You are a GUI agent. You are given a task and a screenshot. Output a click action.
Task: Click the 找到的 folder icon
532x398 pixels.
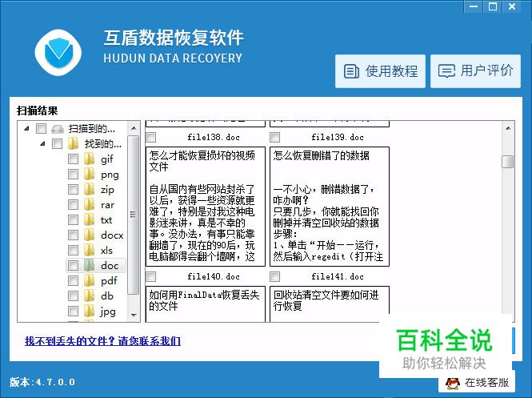(73, 143)
